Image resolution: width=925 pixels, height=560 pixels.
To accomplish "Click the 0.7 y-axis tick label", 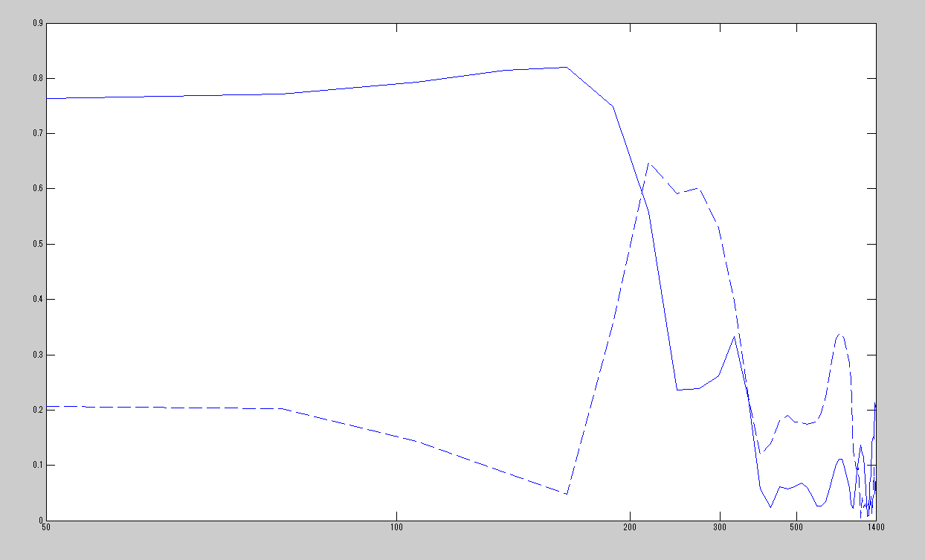I will click(36, 133).
